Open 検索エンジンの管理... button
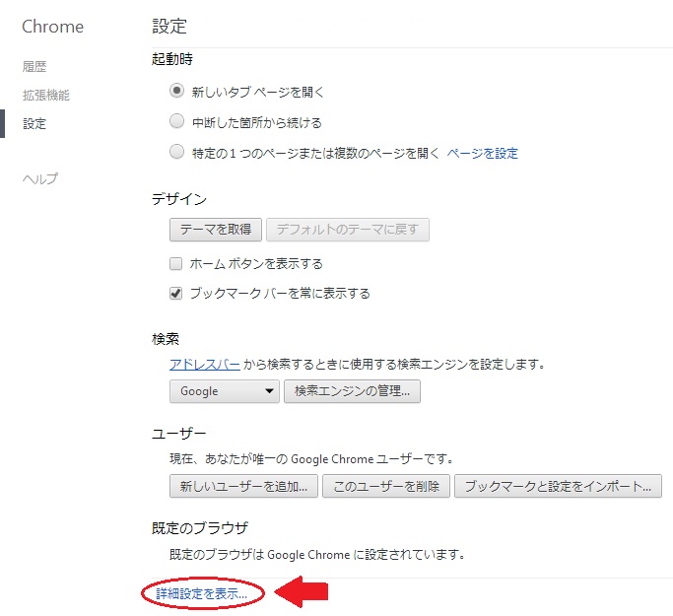Screen dimensions: 673x616 pos(352,391)
